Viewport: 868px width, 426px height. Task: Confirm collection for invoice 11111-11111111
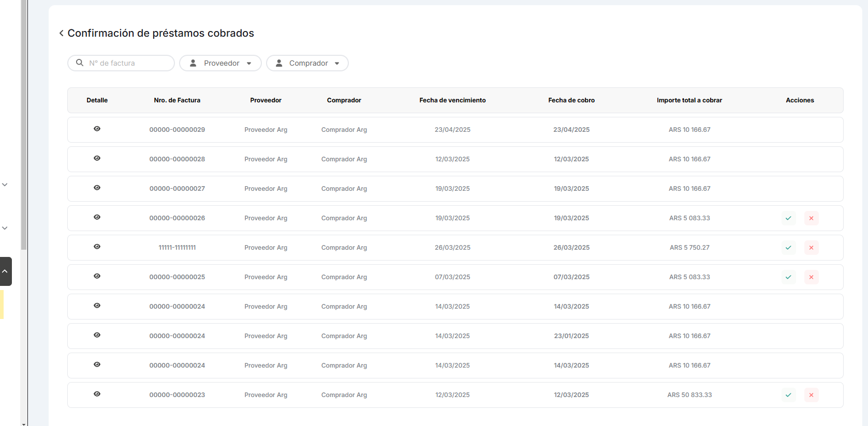click(788, 248)
